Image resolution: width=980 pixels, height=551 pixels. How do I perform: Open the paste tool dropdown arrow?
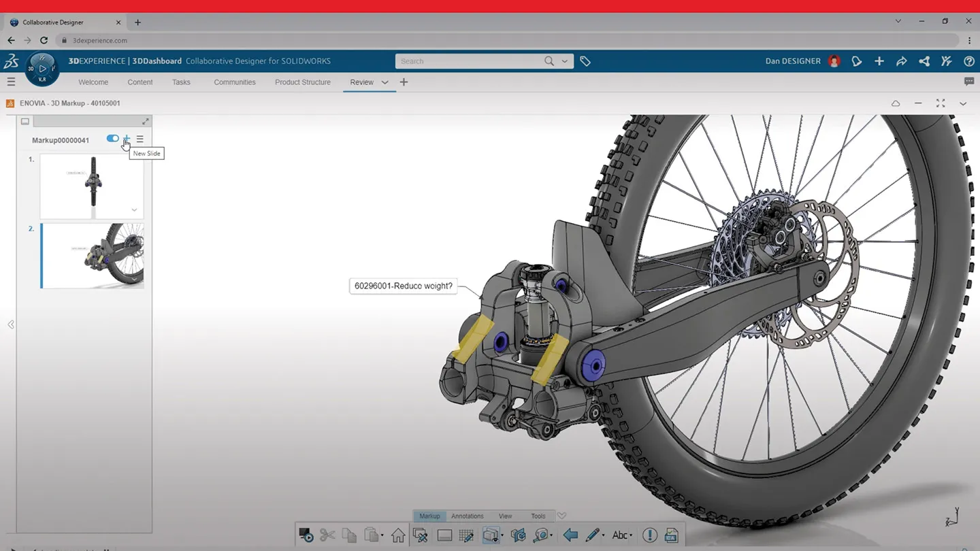382,535
